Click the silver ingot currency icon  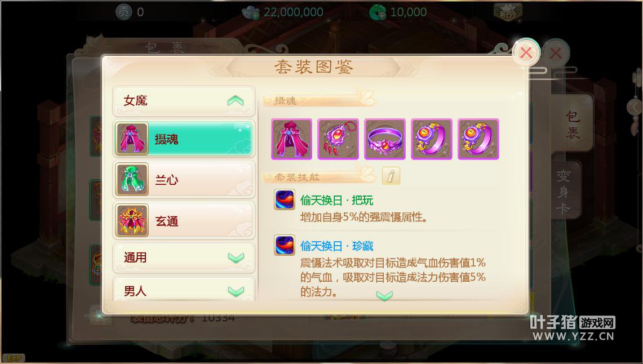pos(251,12)
